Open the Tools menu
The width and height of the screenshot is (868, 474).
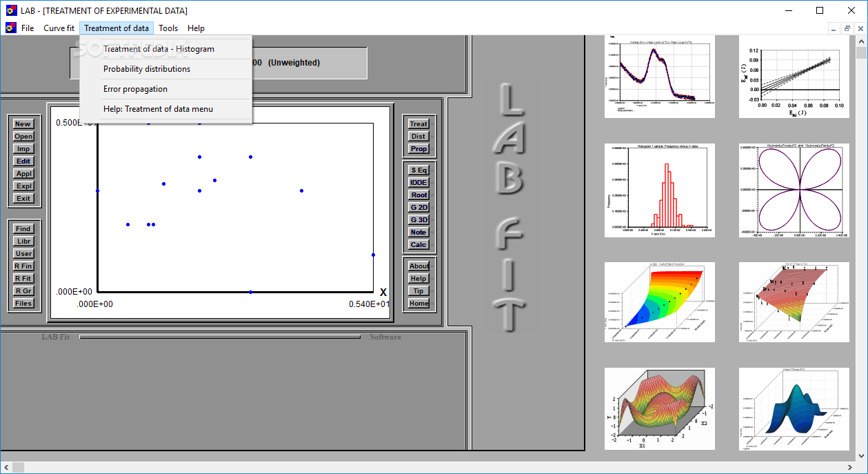coord(168,28)
